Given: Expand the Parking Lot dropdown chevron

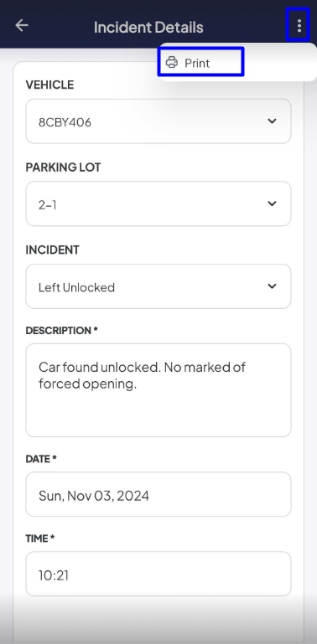Looking at the screenshot, I should tap(272, 204).
